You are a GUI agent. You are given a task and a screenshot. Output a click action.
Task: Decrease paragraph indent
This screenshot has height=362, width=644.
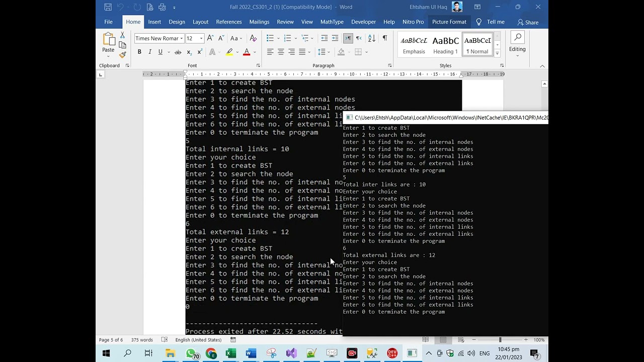pyautogui.click(x=325, y=38)
